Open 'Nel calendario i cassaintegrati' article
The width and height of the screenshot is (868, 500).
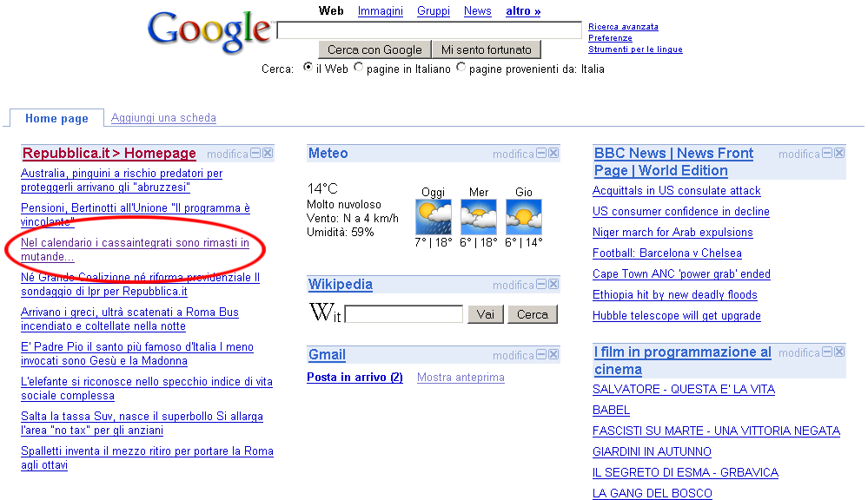135,249
